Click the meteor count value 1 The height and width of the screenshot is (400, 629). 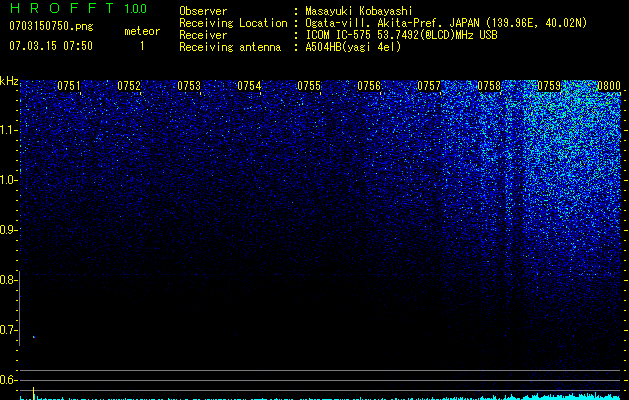pyautogui.click(x=142, y=46)
